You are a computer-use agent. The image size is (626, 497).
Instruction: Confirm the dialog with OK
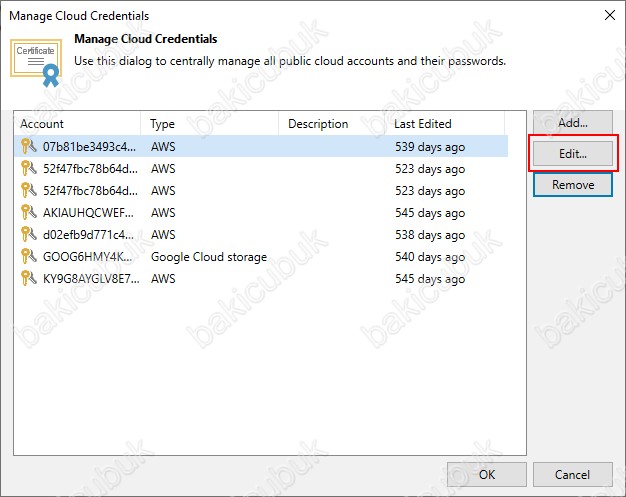tap(487, 475)
